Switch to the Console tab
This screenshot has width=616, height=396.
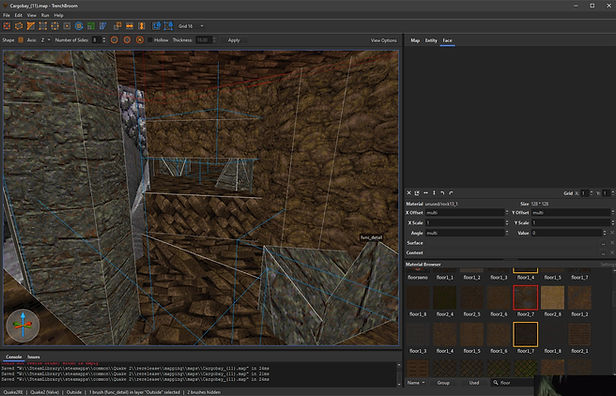14,357
